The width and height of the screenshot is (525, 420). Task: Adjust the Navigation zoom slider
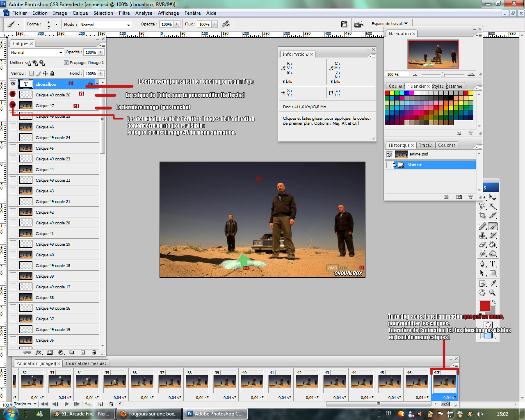point(443,75)
